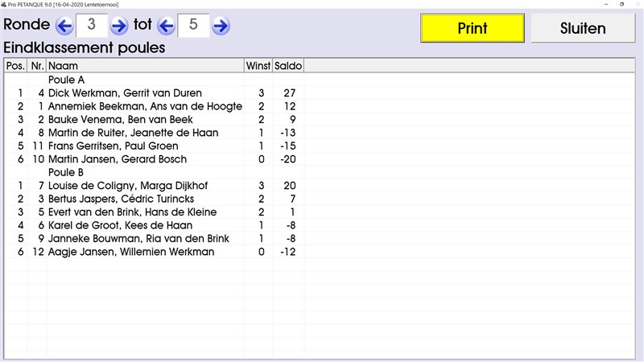The height and width of the screenshot is (362, 644).
Task: Close the window with the title bar X
Action: coord(636,4)
